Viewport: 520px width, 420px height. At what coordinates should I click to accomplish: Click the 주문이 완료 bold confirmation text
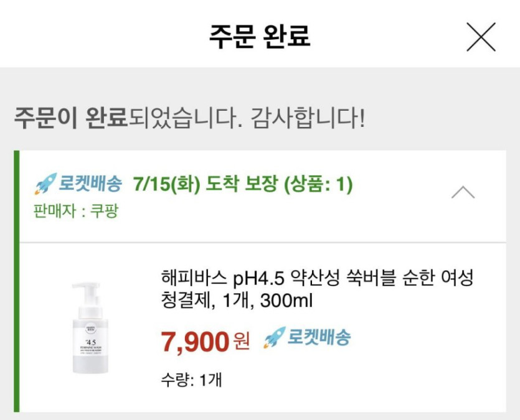(x=70, y=116)
